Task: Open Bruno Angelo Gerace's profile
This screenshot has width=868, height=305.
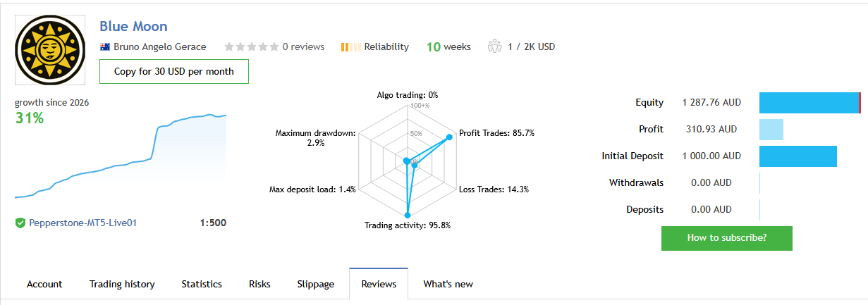Action: [159, 47]
